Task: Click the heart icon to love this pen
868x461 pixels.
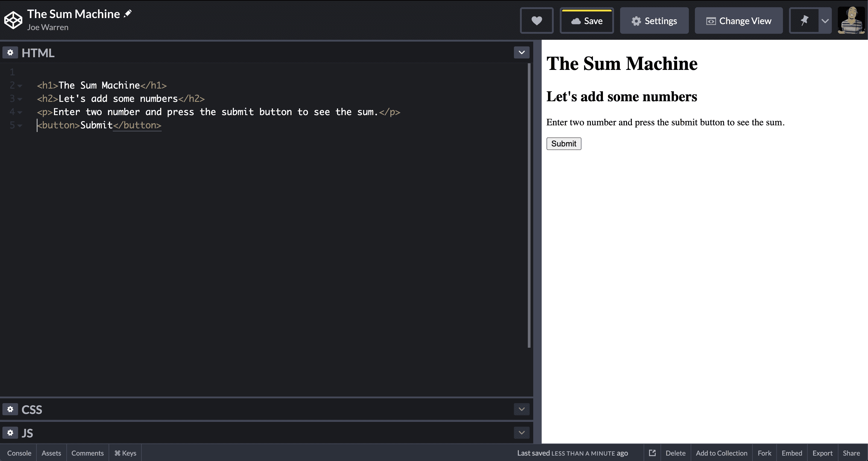Action: click(537, 21)
